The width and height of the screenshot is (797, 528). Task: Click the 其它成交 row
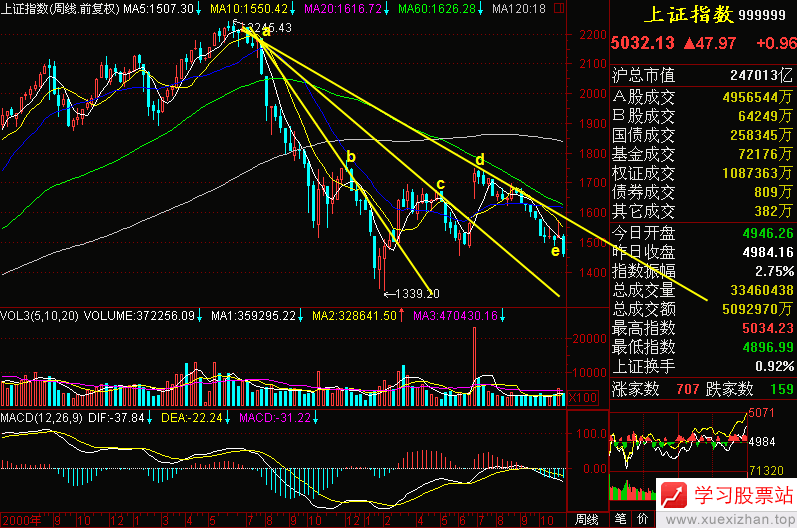click(702, 211)
